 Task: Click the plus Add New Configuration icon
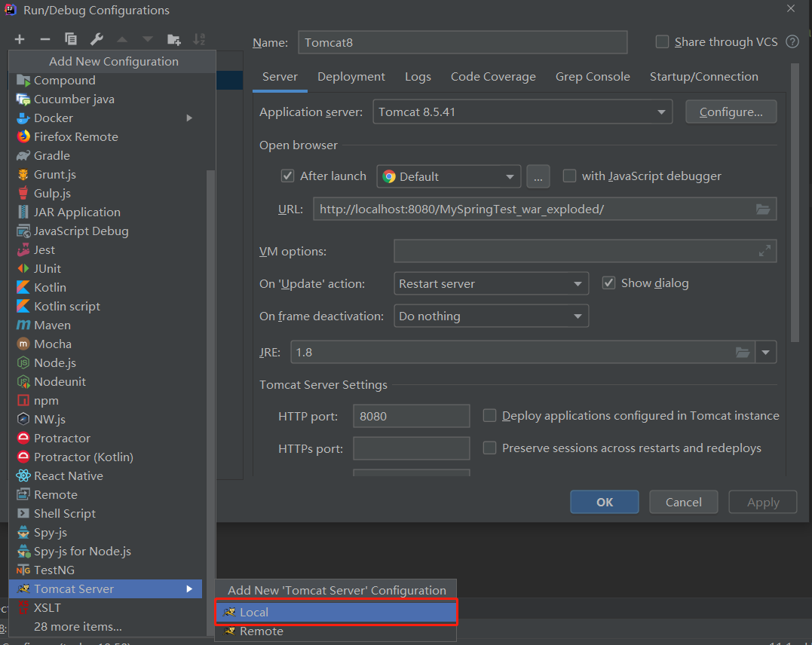[x=20, y=39]
